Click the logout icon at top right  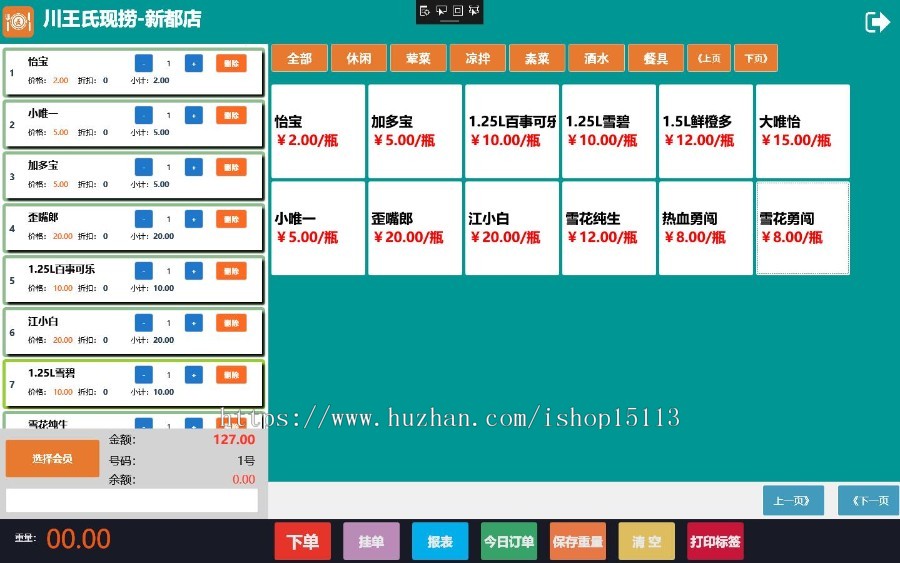(877, 22)
